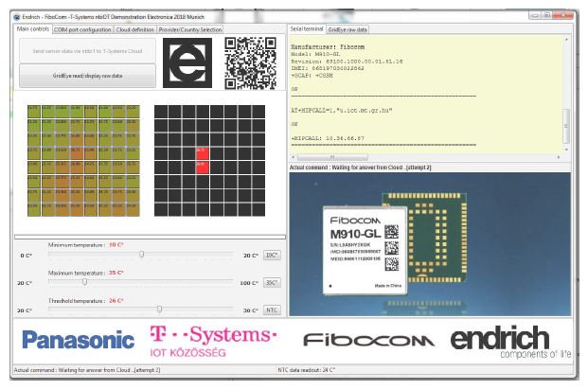Click the Endrich 'e' logo image
Screen dimensions: 588x390
click(187, 63)
